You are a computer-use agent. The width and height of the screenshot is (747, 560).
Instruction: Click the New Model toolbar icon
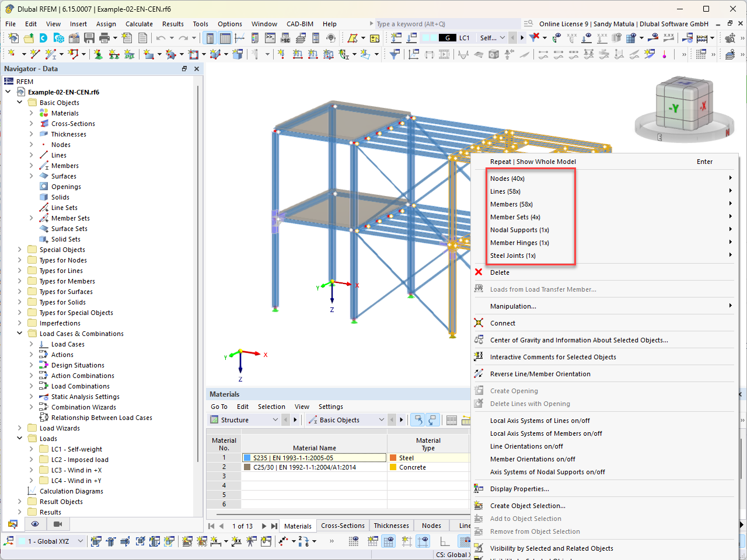pyautogui.click(x=13, y=38)
